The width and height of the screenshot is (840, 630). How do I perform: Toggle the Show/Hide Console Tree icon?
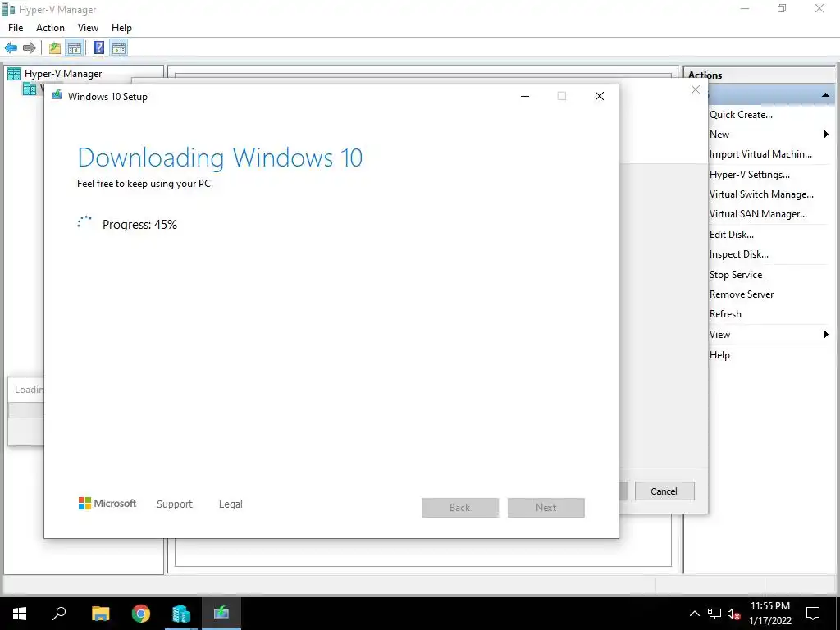coord(74,48)
